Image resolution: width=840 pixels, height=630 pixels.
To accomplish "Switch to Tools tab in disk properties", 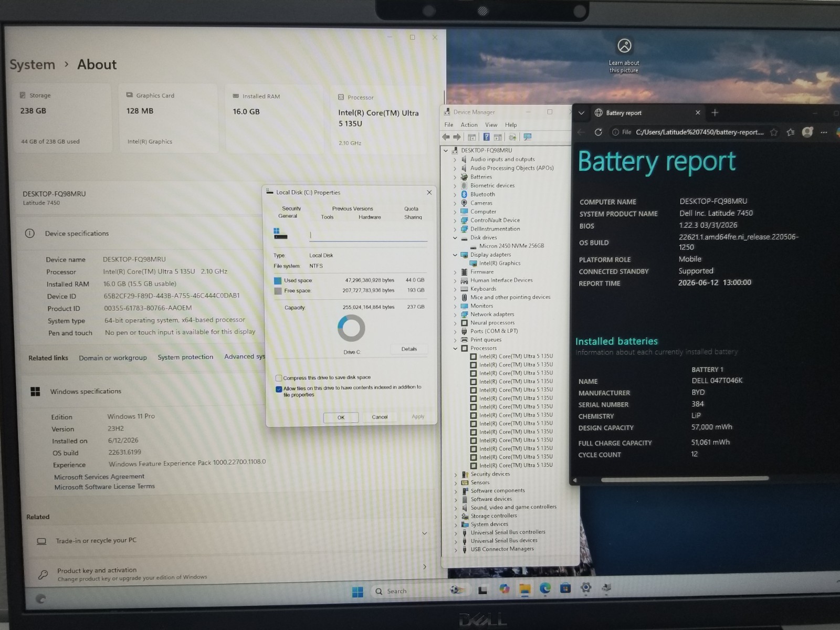I will tap(327, 217).
